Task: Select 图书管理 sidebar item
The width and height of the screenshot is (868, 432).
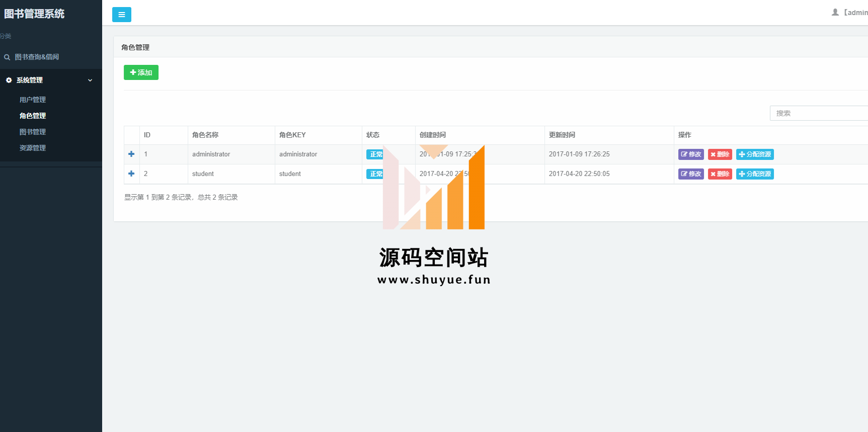Action: (x=33, y=132)
